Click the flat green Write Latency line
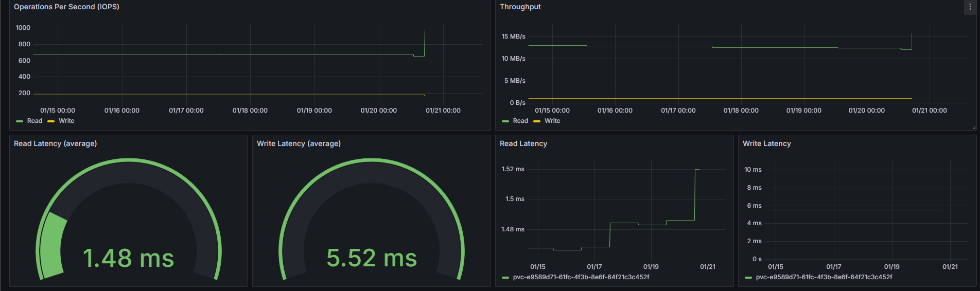Viewport: 980px width, 291px height. click(853, 210)
